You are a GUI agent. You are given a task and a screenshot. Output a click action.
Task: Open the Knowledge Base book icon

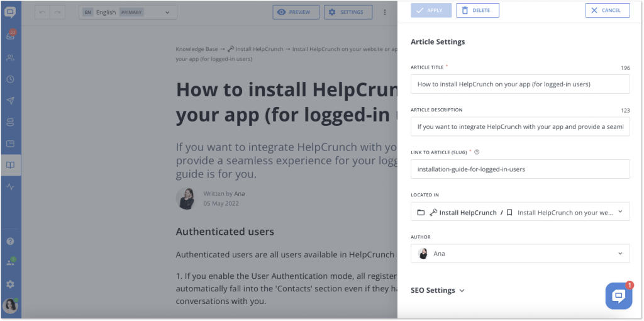pyautogui.click(x=10, y=166)
